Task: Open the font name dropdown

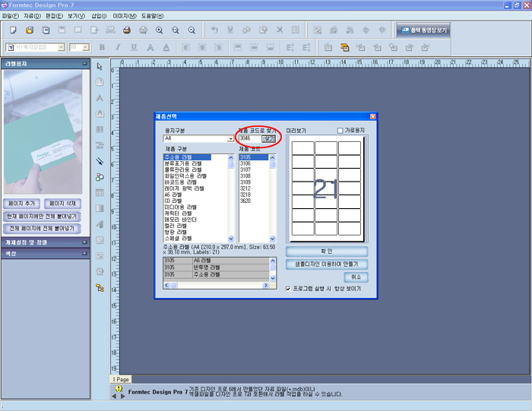Action: point(61,47)
